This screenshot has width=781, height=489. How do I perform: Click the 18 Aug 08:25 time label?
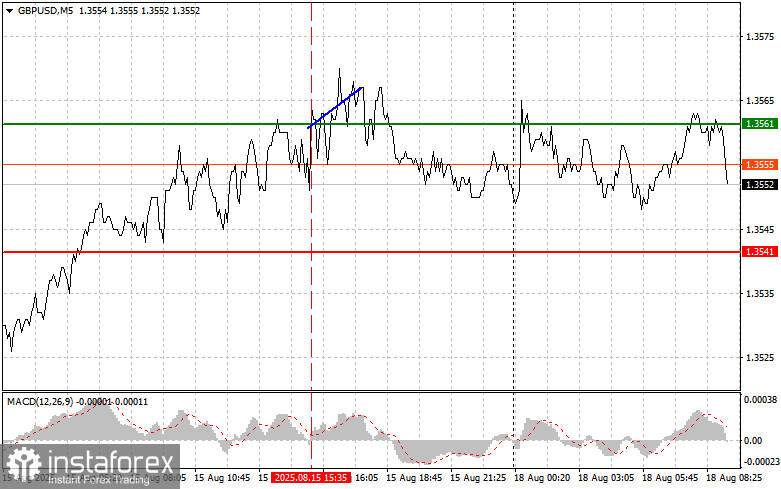[x=734, y=478]
